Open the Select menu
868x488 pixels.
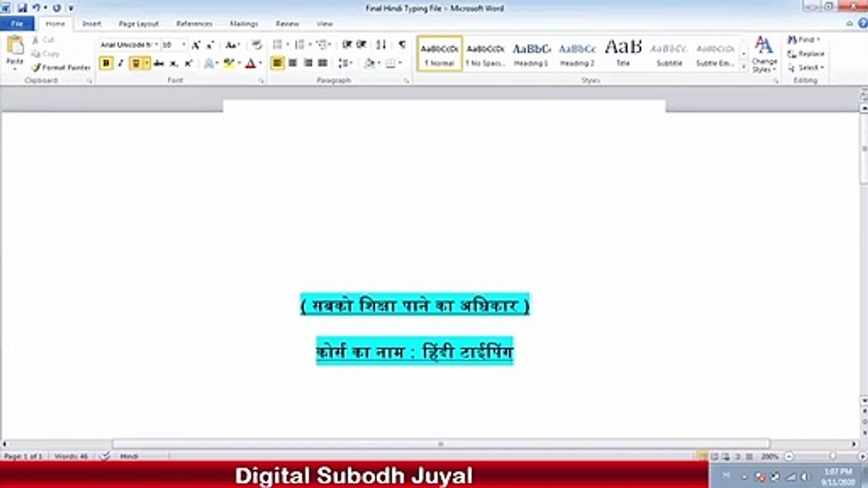[x=806, y=68]
